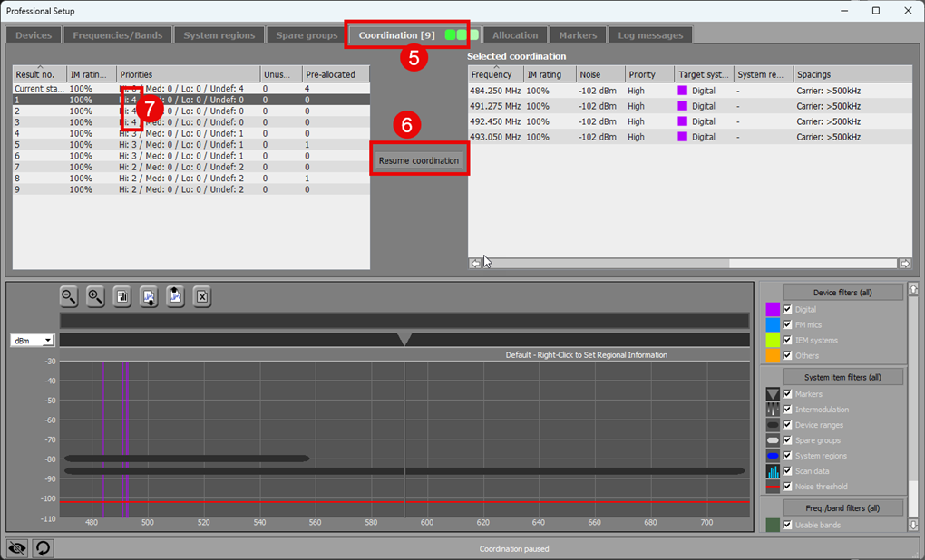
Task: Collapse the System item filters panel
Action: coord(842,376)
